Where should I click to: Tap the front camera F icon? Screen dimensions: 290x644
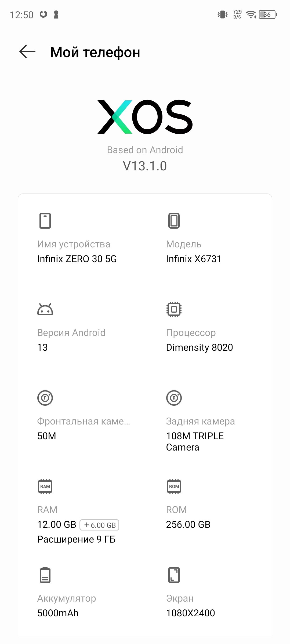coord(45,398)
